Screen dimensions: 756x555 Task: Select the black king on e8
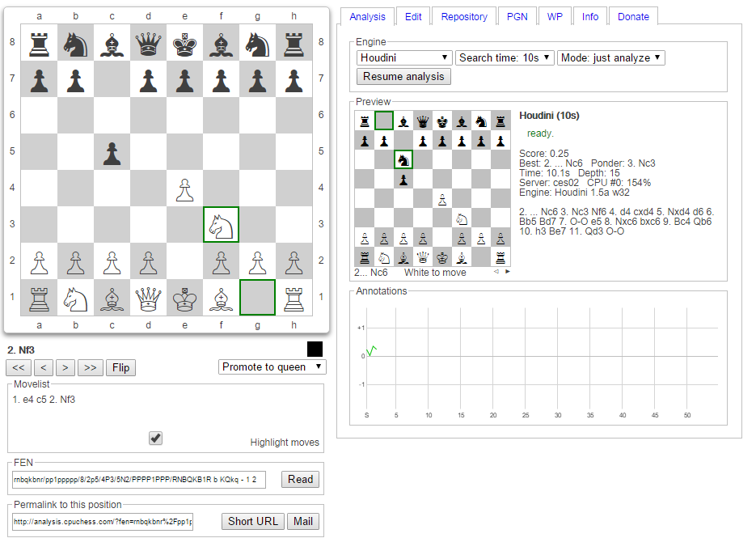click(184, 42)
